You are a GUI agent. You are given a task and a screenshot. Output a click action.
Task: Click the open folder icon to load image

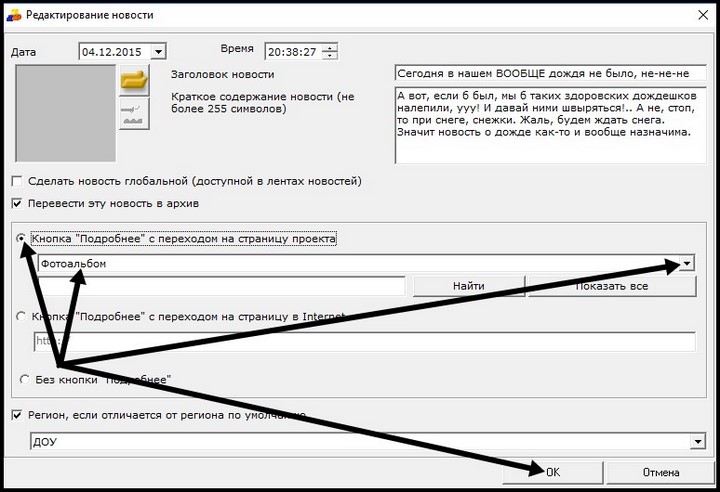(133, 78)
